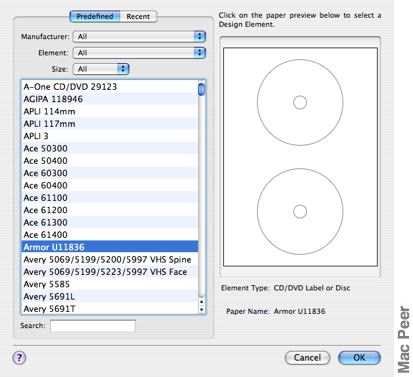
Task: Open the Size dropdown
Action: pyautogui.click(x=101, y=69)
